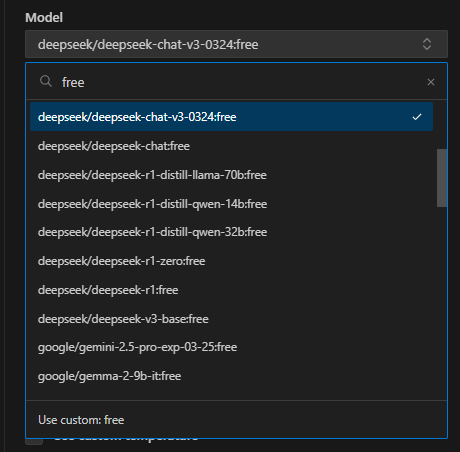Viewport: 460px width, 452px height.
Task: Select google/gemma-2-9b-it:free
Action: tap(231, 376)
